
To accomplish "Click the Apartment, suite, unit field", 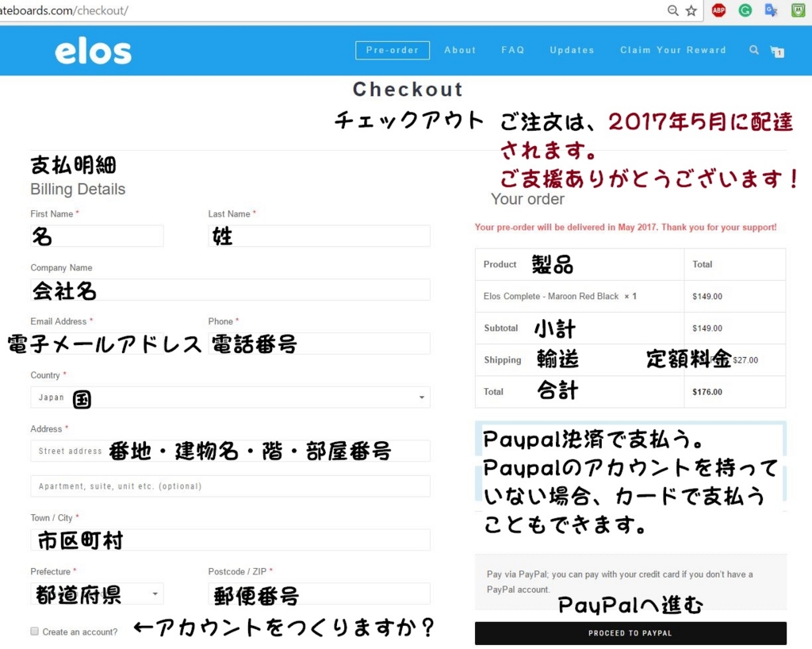I will [230, 486].
